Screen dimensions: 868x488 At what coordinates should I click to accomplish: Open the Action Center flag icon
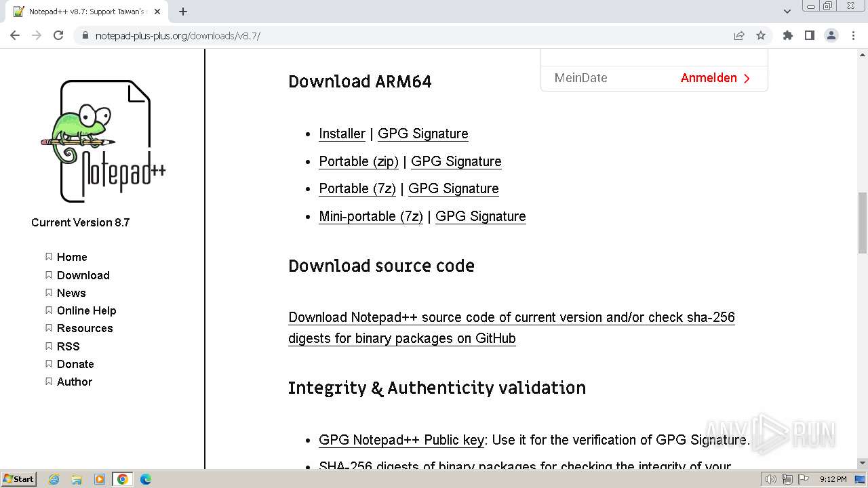tap(804, 479)
